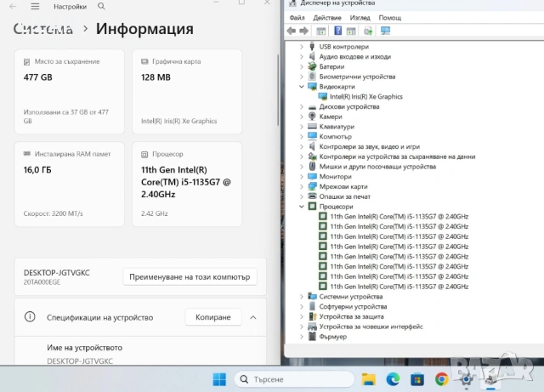
Task: Collapse the Процесори node
Action: click(x=302, y=207)
